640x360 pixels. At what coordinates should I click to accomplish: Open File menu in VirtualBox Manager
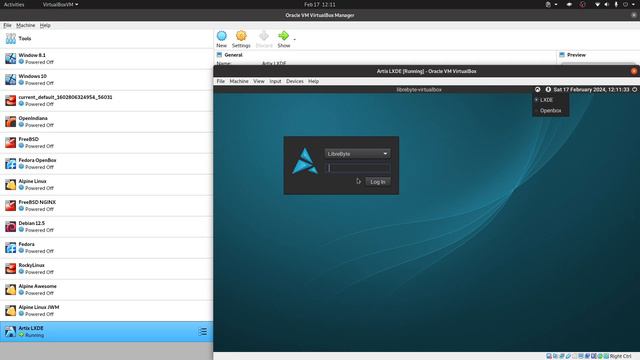coord(7,25)
